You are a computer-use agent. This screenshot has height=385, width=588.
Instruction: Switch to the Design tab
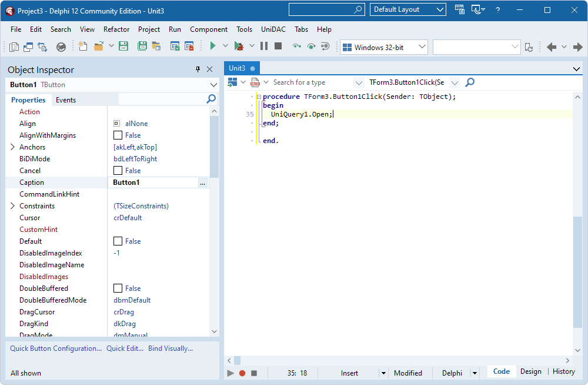click(x=530, y=371)
